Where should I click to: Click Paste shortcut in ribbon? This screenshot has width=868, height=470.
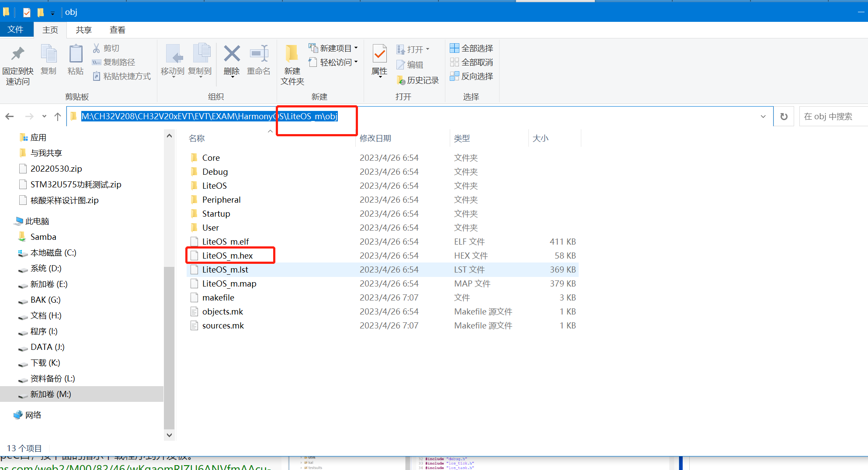122,76
